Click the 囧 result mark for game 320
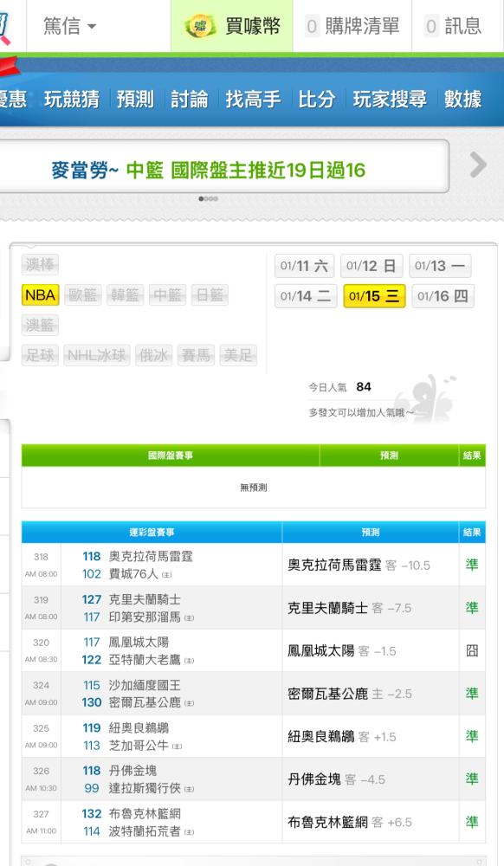 pyautogui.click(x=472, y=650)
